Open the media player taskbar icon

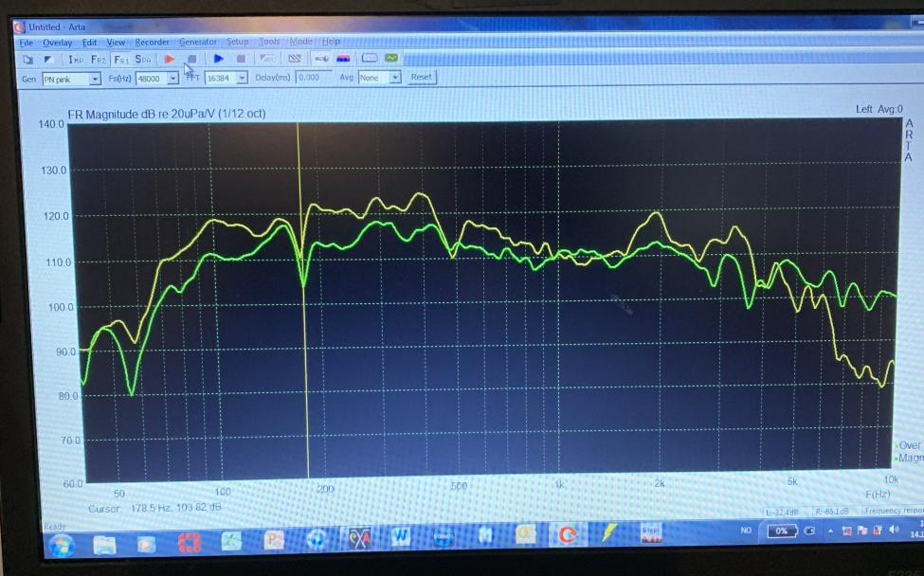tap(146, 543)
